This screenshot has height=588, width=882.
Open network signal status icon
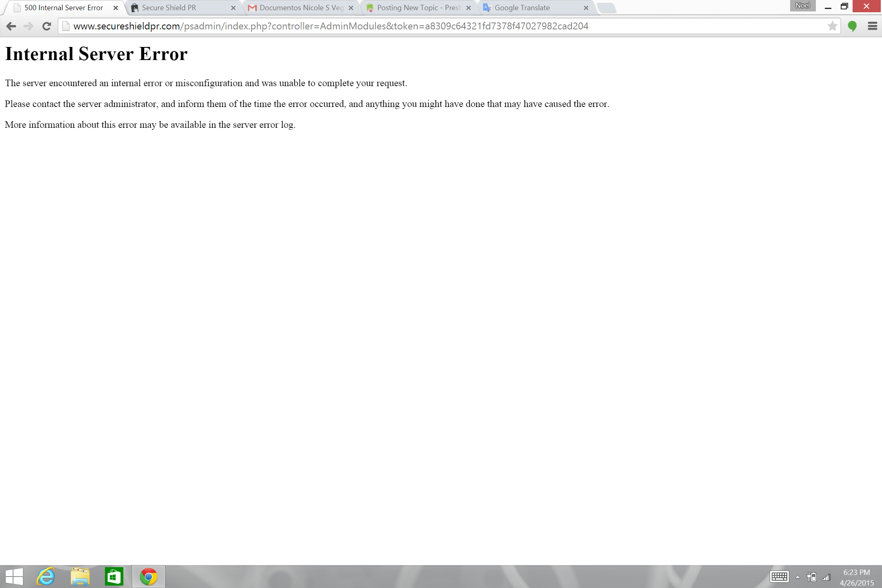pos(826,577)
